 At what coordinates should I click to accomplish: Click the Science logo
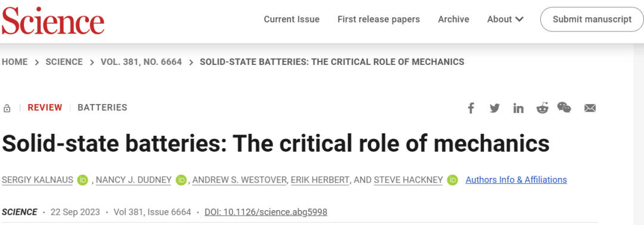[x=53, y=20]
